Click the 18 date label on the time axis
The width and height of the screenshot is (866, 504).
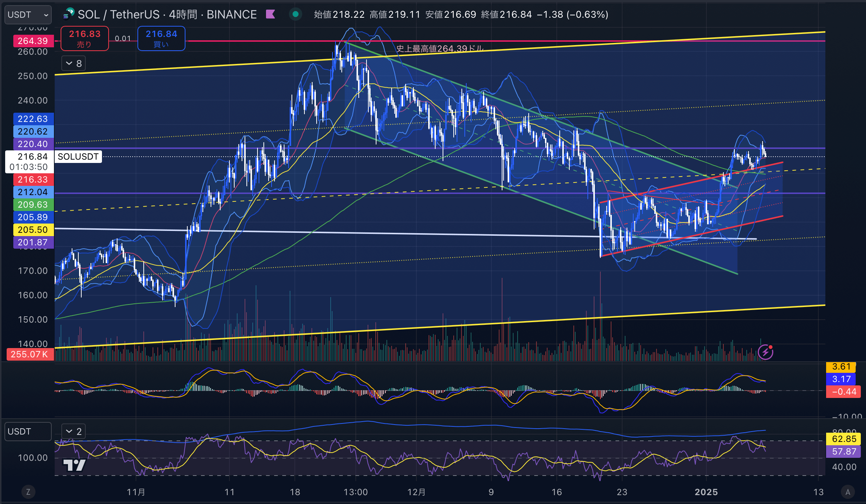pos(295,492)
